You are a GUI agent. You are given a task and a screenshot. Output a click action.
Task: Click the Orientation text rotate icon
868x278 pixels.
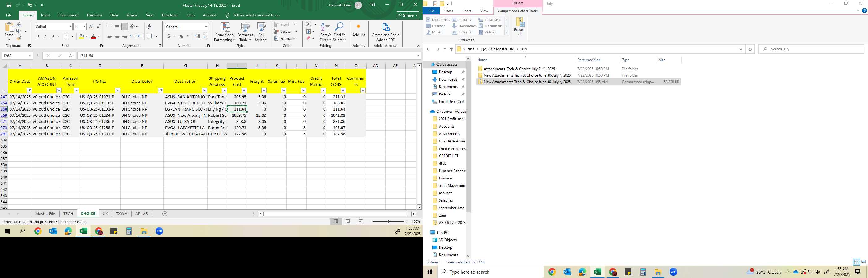tap(132, 27)
